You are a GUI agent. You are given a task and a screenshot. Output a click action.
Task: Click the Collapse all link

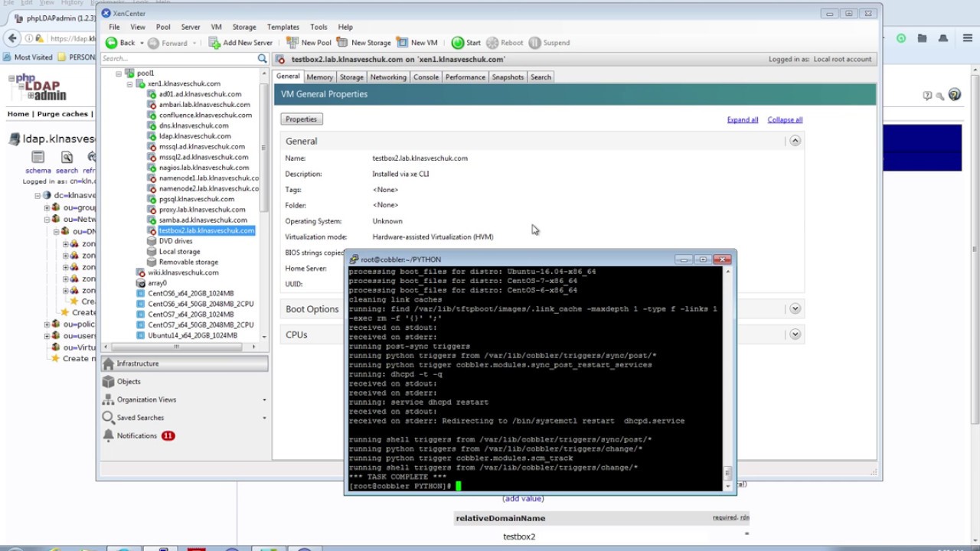click(x=785, y=120)
